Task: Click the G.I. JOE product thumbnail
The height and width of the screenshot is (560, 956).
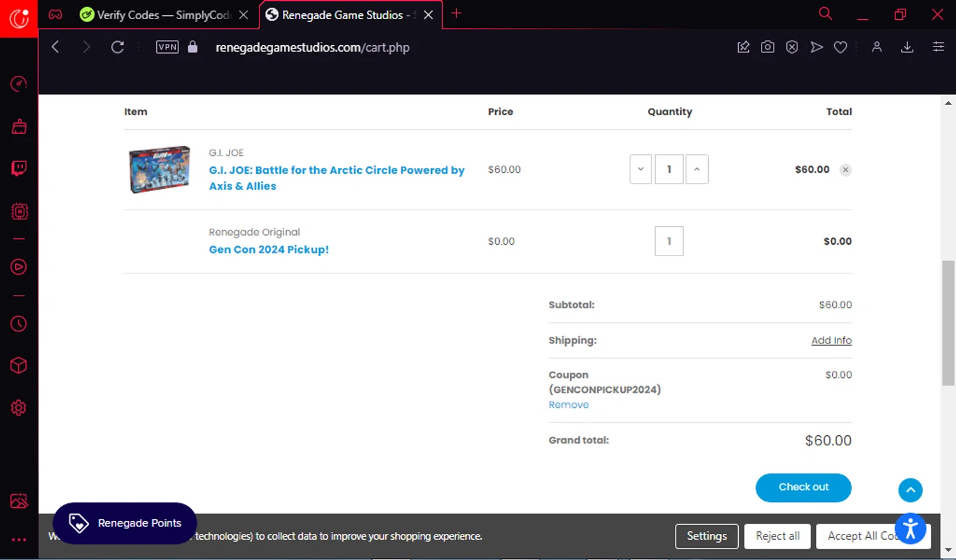Action: click(159, 169)
